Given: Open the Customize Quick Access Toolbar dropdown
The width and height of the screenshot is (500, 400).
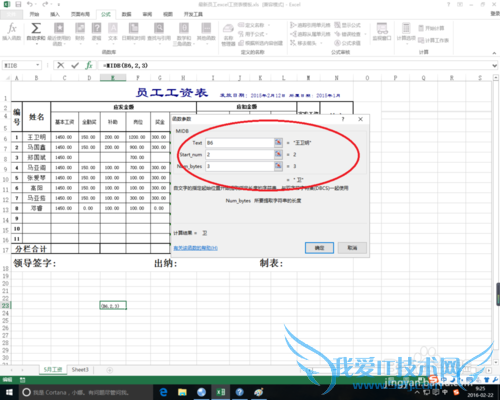Looking at the screenshot, I should [x=59, y=5].
